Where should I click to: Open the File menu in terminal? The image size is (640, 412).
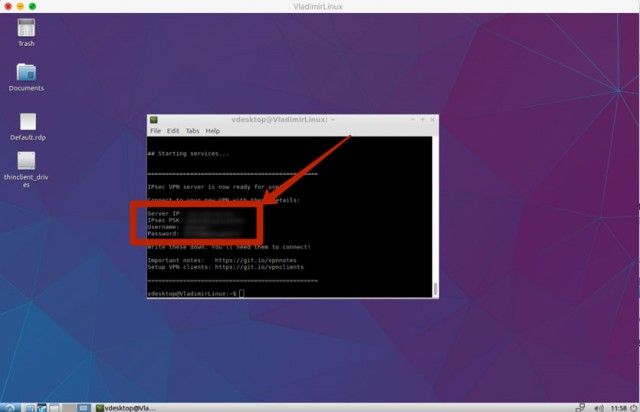point(155,131)
